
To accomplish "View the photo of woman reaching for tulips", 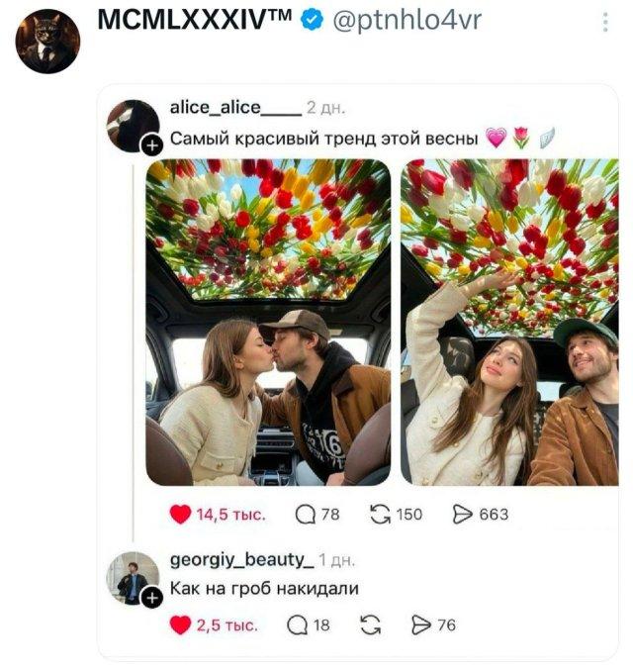I will pos(508,322).
